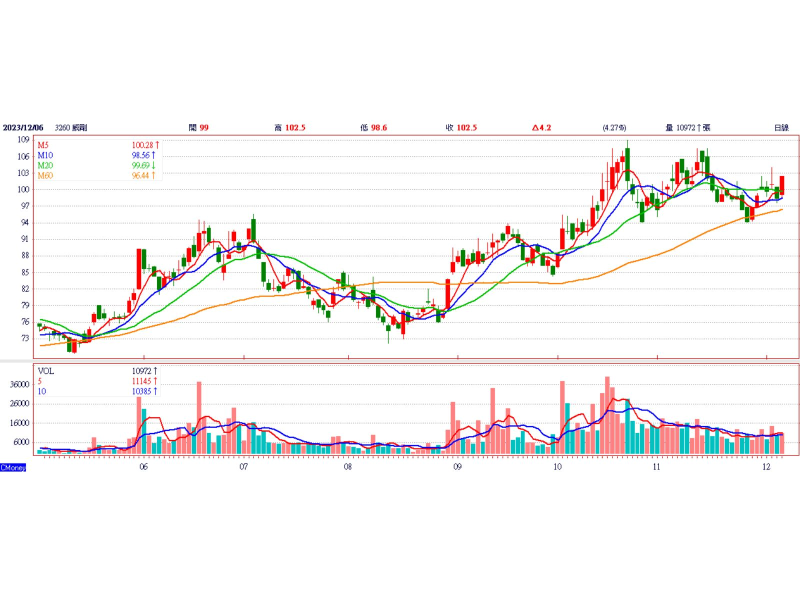Click the price change ▲4.2 indicator
Viewport: 800px width, 600px height.
(x=541, y=128)
